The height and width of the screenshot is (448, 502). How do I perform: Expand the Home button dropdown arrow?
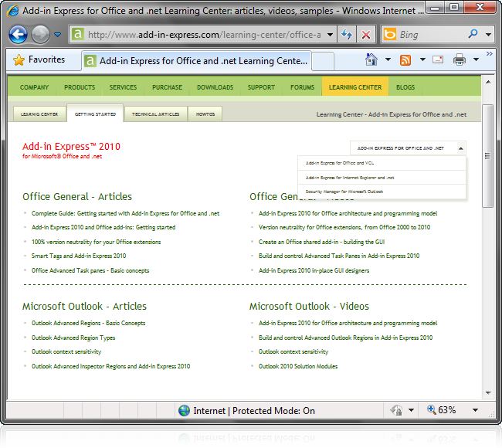388,59
